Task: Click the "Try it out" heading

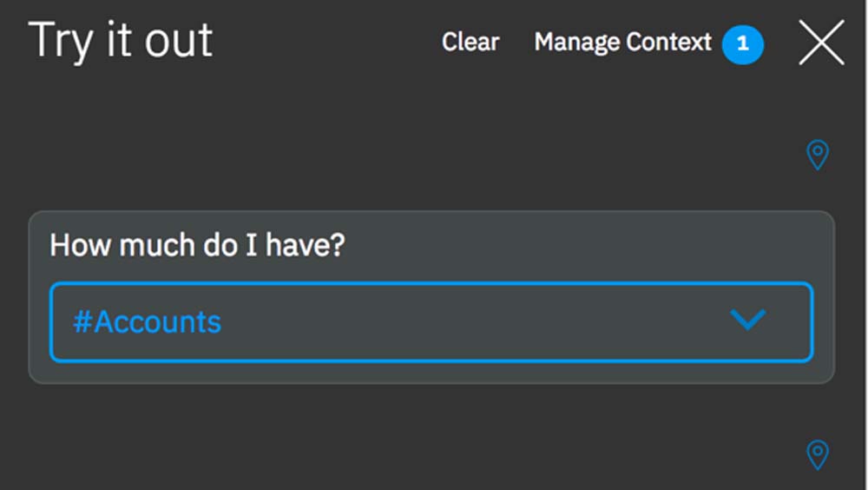Action: coord(121,40)
